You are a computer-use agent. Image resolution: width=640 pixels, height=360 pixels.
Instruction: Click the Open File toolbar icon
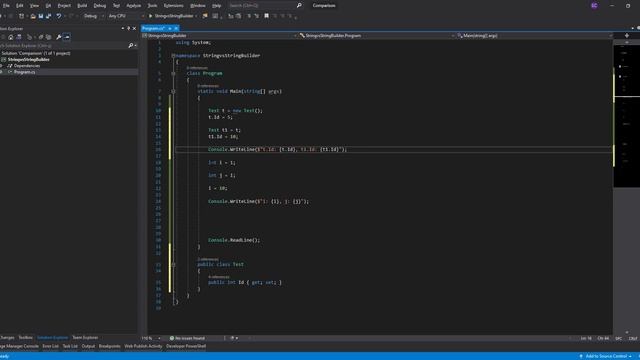click(x=33, y=16)
